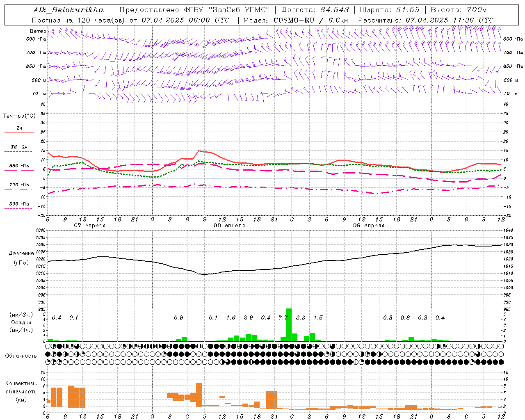Click the 700 гПа dash-dot temperature legend line
Viewport: 525px width, 420px height.
18,190
